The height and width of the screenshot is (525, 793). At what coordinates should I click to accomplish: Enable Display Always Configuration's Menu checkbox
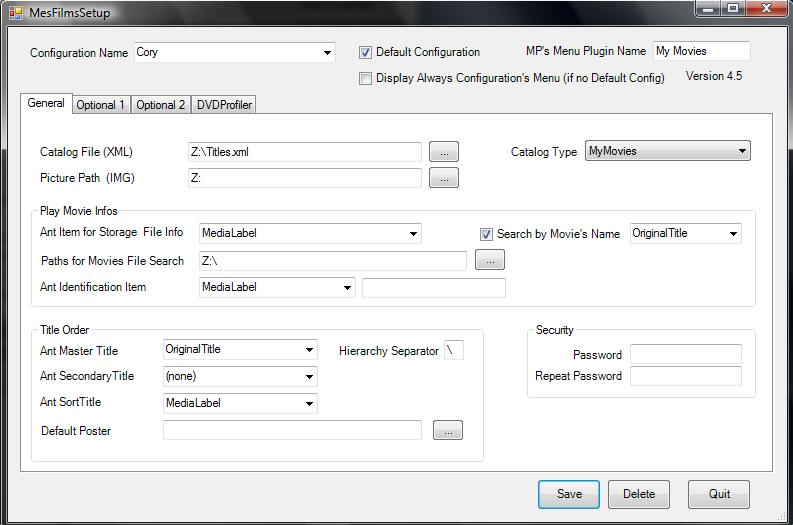[366, 78]
